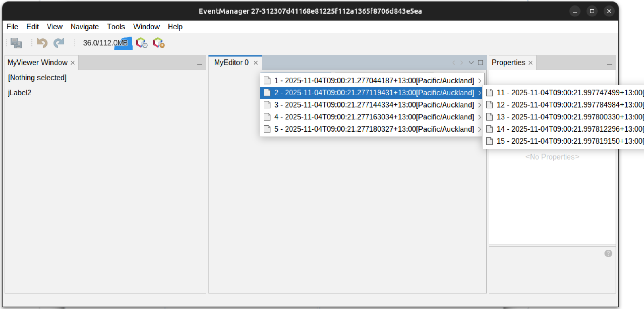This screenshot has width=644, height=309.
Task: Expand submenu arrow of item 1
Action: coord(479,81)
